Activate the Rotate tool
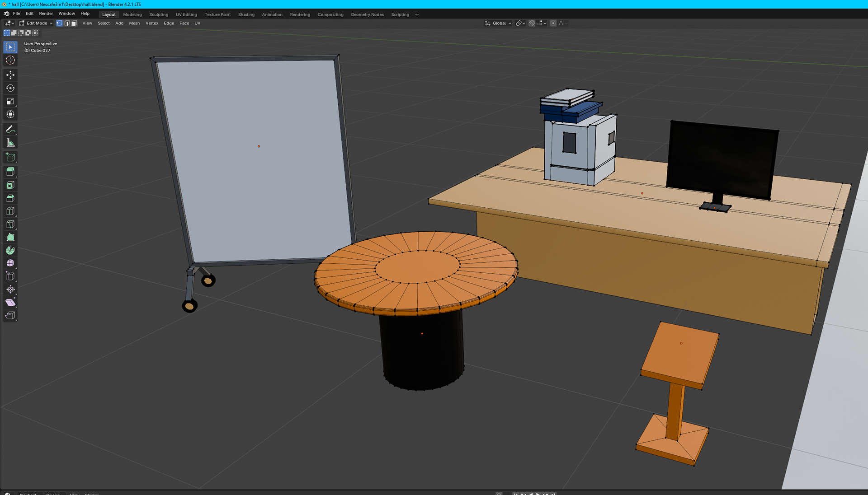This screenshot has height=495, width=868. click(10, 88)
